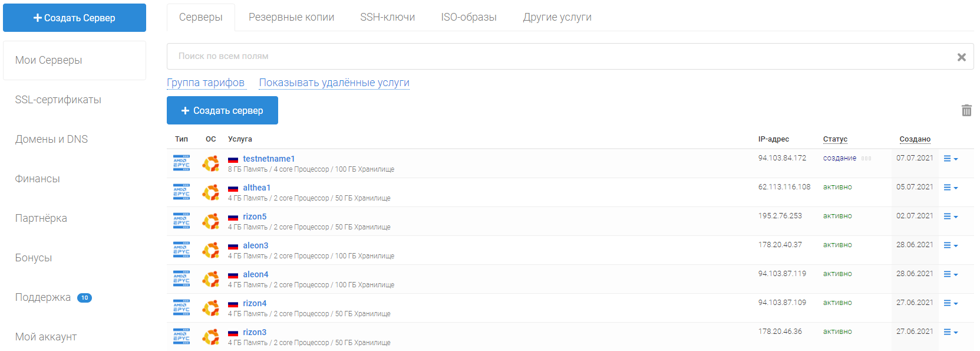Open Поддержка in the sidebar
Image resolution: width=980 pixels, height=351 pixels.
(43, 297)
